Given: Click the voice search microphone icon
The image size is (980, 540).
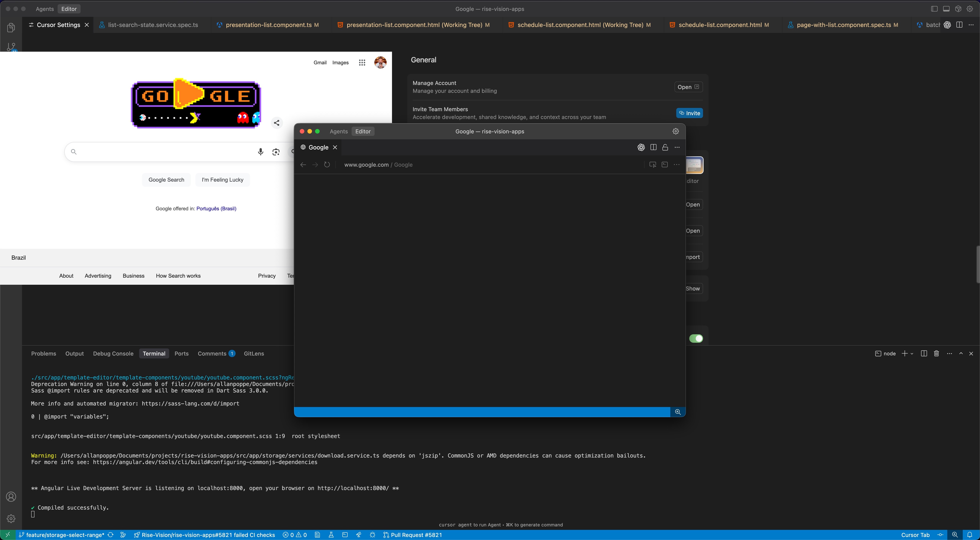Looking at the screenshot, I should 260,152.
